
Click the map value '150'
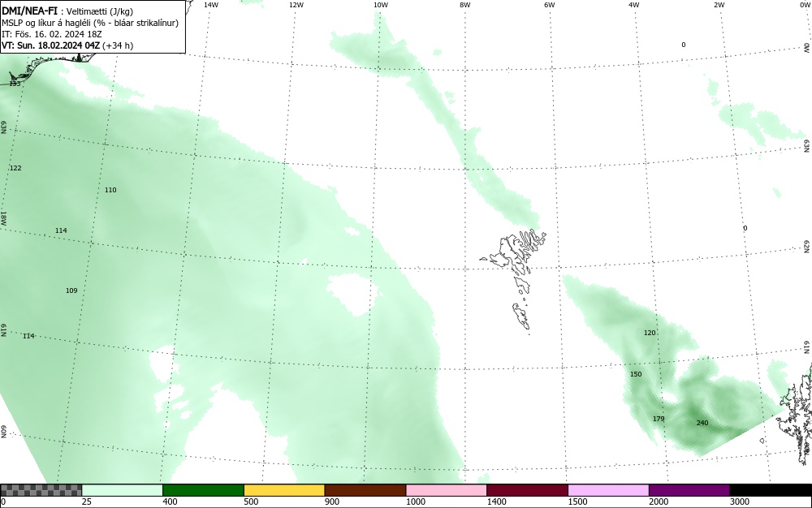tap(636, 374)
